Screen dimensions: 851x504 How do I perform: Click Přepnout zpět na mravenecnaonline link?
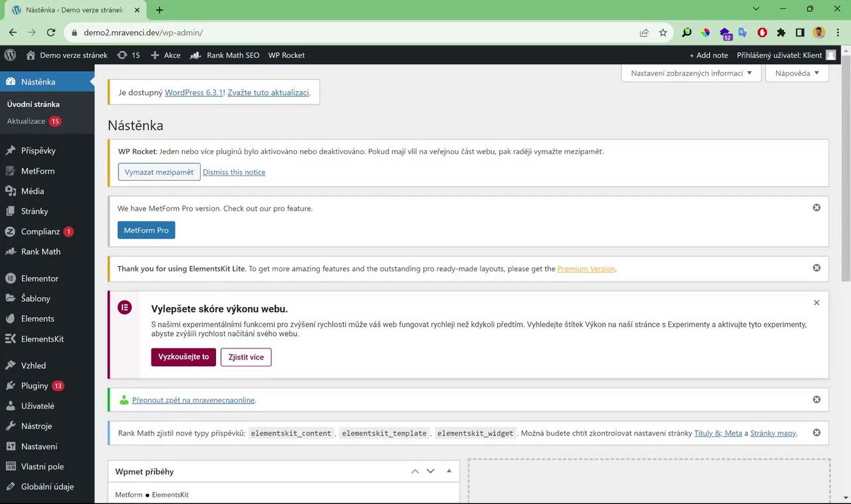pyautogui.click(x=193, y=400)
